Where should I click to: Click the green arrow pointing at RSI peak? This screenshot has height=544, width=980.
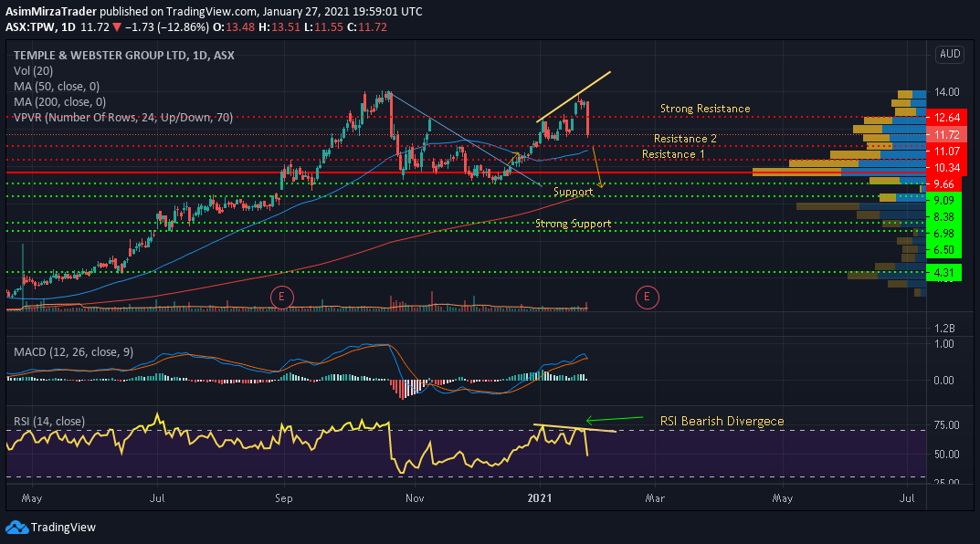[x=615, y=418]
